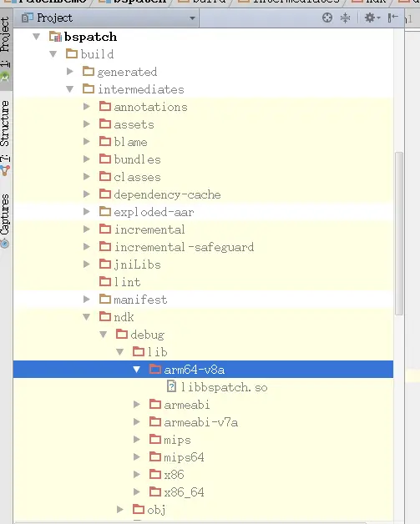Image resolution: width=420 pixels, height=524 pixels.
Task: Click the generated folder icon
Action: coord(89,71)
